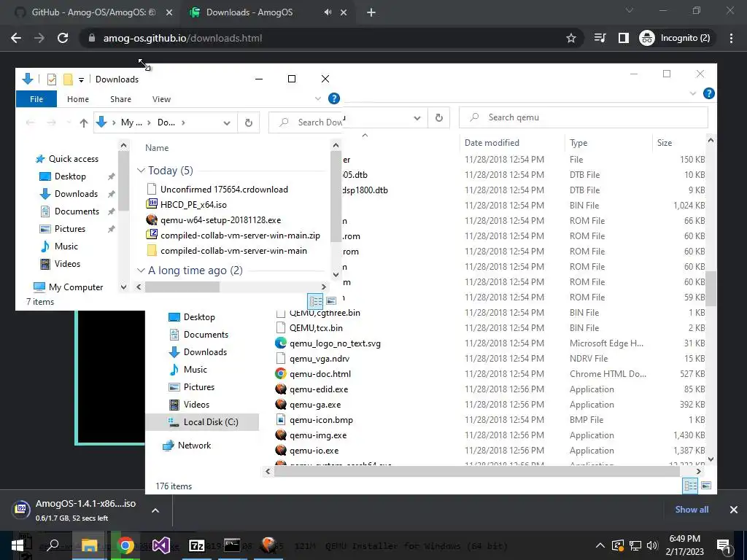Open the Chrome media control icon
This screenshot has height=560, width=747.
tap(600, 38)
